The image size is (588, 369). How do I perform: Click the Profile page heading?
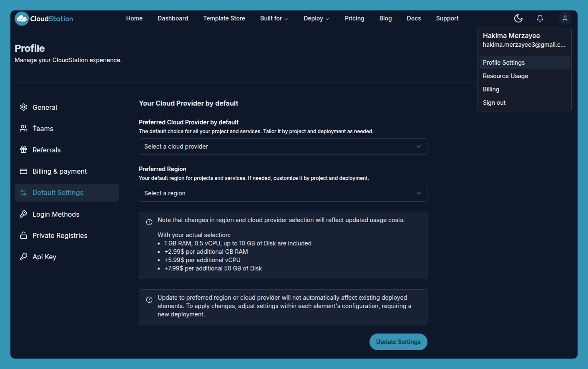pyautogui.click(x=30, y=48)
